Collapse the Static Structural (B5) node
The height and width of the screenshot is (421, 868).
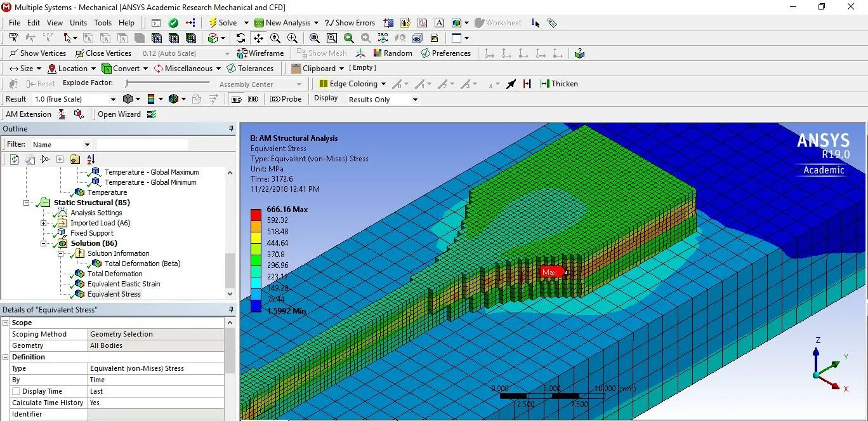27,203
